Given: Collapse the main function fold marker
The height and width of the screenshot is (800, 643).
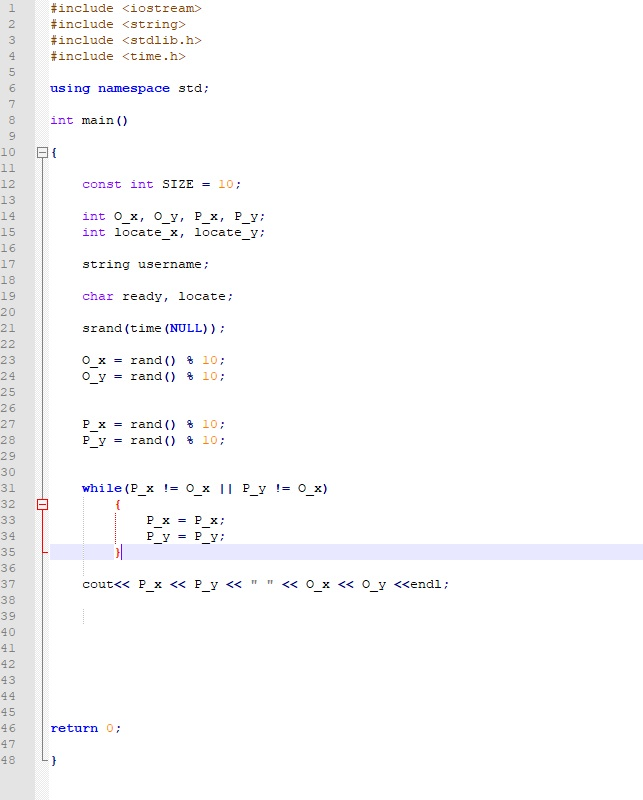Looking at the screenshot, I should point(42,152).
